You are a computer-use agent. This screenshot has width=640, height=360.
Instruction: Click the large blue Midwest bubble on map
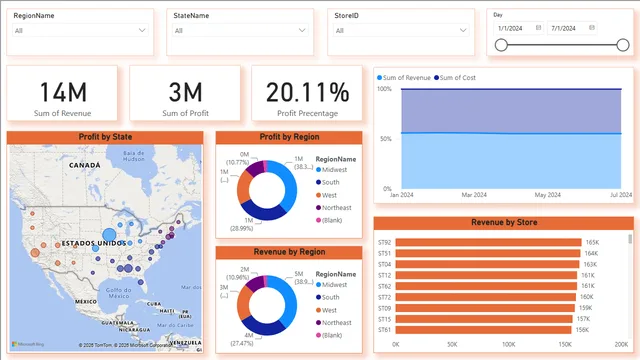tap(109, 235)
